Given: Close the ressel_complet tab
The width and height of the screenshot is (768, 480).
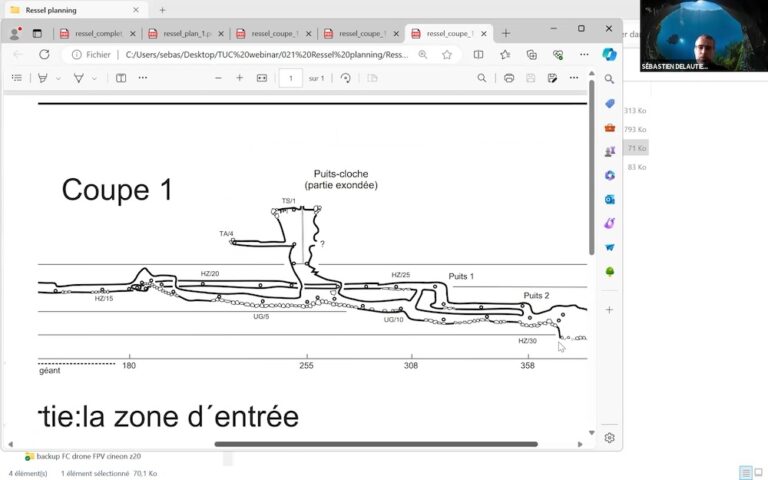Looking at the screenshot, I should [x=132, y=34].
